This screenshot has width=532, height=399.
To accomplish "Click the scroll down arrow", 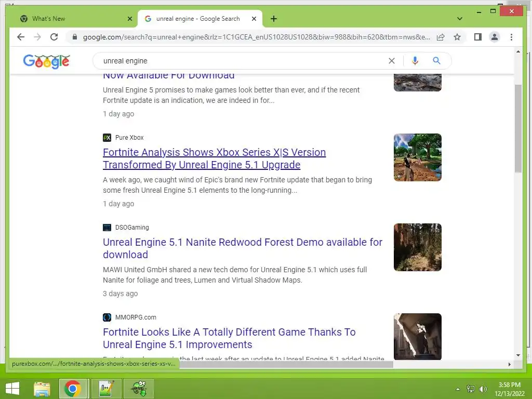I will [518, 355].
